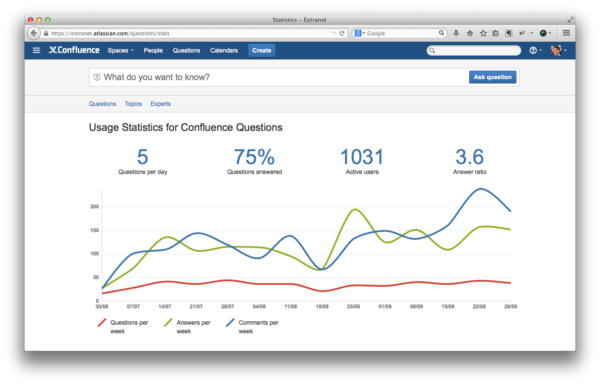
Task: Click the '200' value on the chart's vertical axis
Action: click(x=95, y=207)
